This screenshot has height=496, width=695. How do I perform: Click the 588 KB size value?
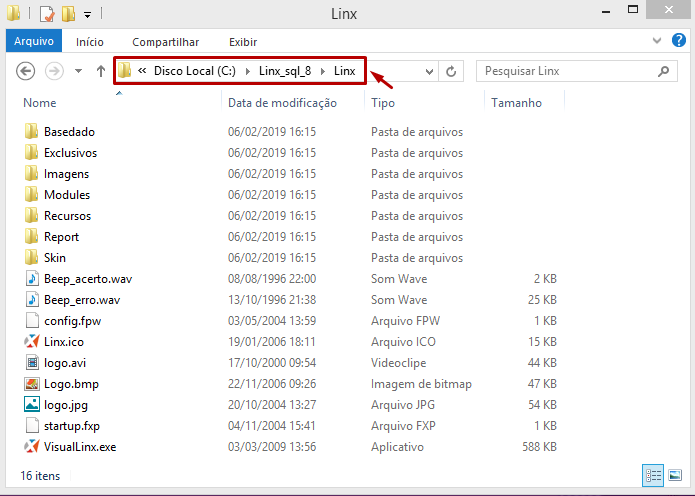tap(539, 447)
